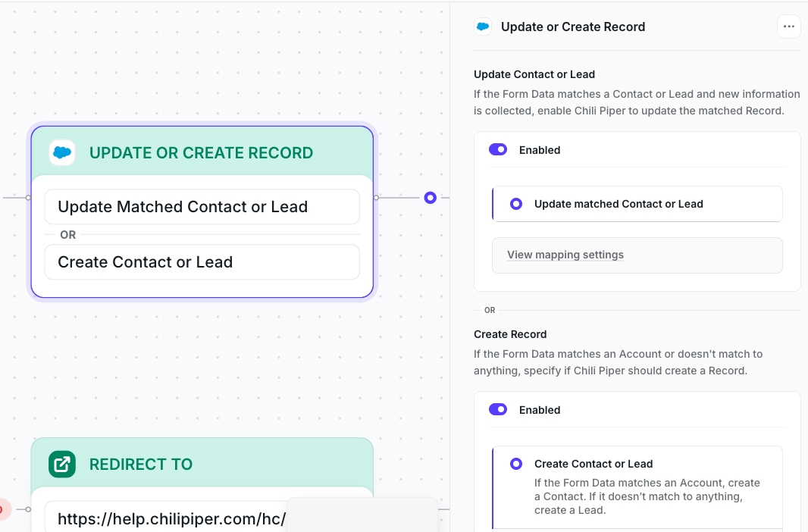Select Update matched Contact or Lead radio
Image resolution: width=808 pixels, height=532 pixels.
pos(516,204)
